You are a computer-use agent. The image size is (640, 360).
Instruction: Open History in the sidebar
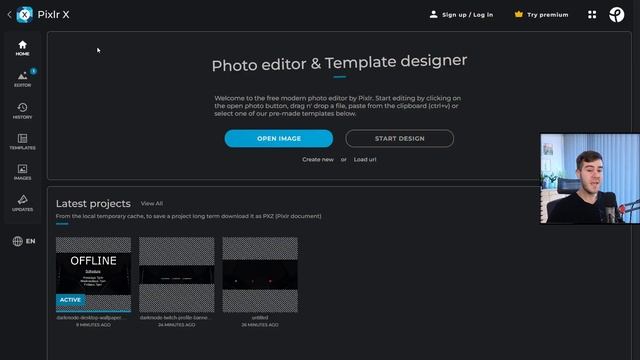pyautogui.click(x=22, y=111)
